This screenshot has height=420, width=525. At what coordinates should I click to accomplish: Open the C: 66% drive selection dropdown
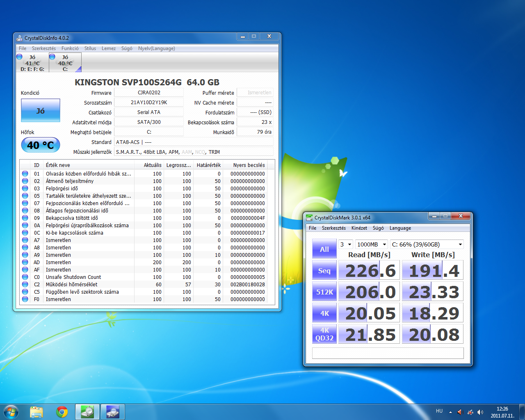427,244
